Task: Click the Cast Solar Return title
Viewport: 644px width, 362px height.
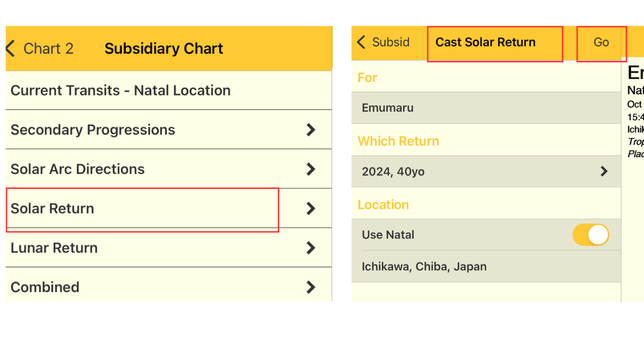Action: 486,42
